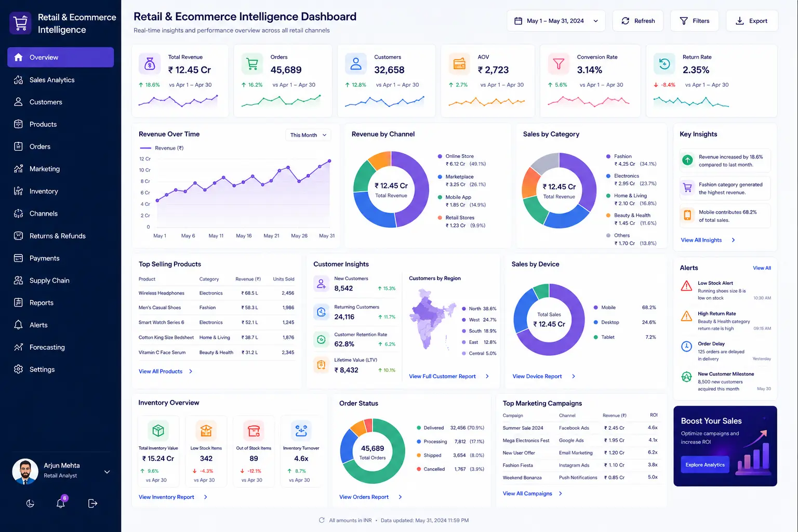Click Arjun Mehta profile avatar
The height and width of the screenshot is (532, 798).
25,471
